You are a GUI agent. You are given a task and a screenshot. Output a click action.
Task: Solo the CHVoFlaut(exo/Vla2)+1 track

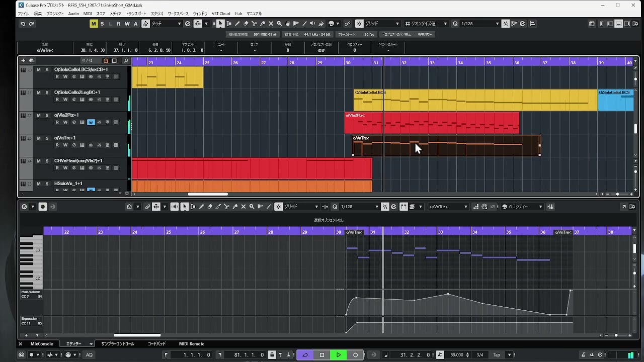point(47,161)
